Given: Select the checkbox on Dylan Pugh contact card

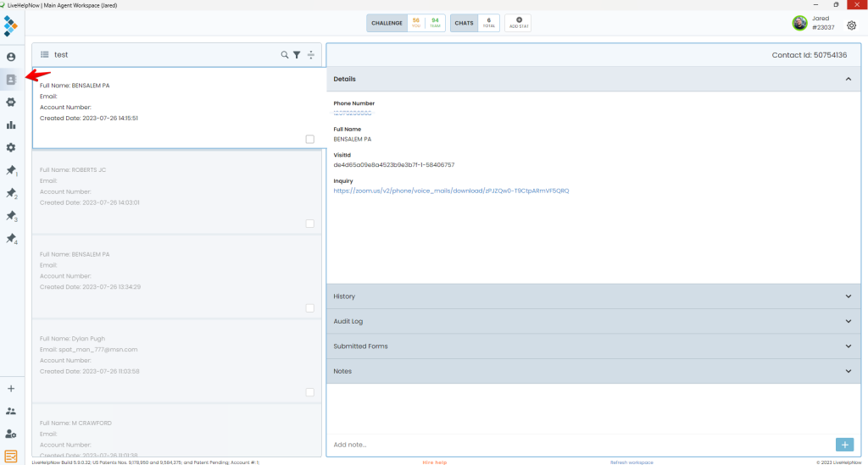Looking at the screenshot, I should pyautogui.click(x=309, y=392).
